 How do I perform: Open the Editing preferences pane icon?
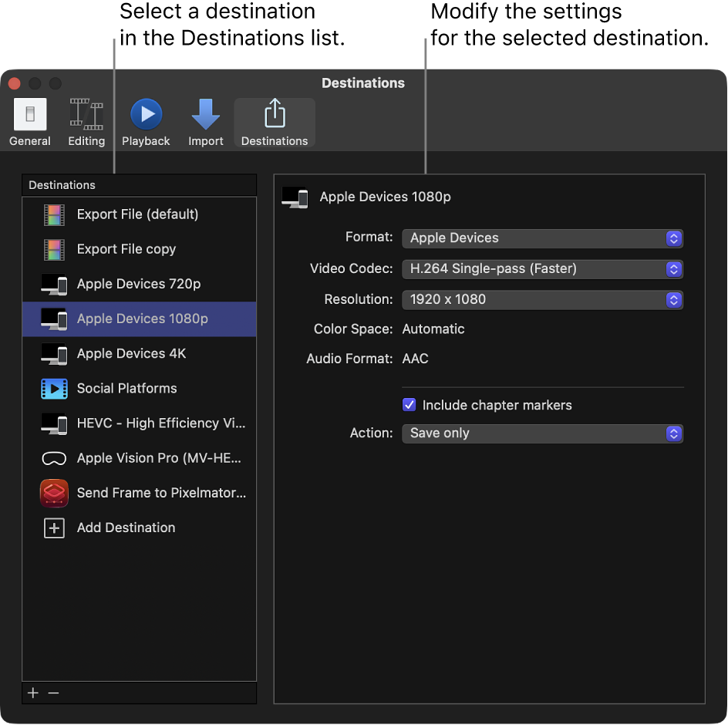(86, 114)
